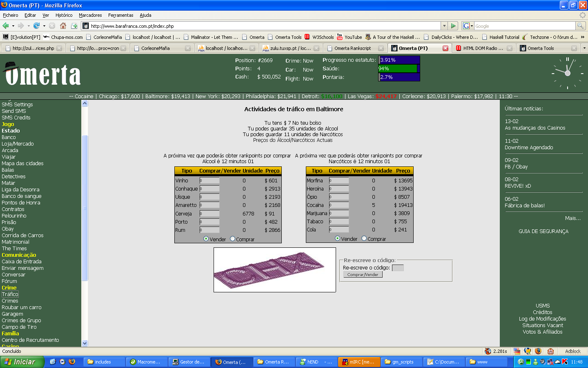
Task: Switch to the Omerta Rankscript tab
Action: pos(352,48)
